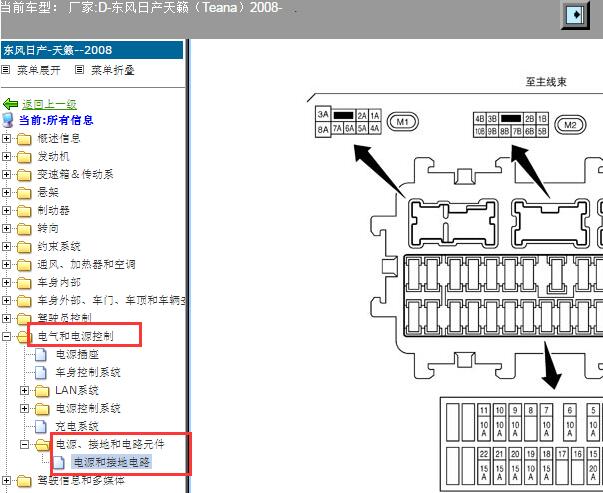Select the 当前:所有信息 heading
The width and height of the screenshot is (603, 493).
click(x=56, y=120)
